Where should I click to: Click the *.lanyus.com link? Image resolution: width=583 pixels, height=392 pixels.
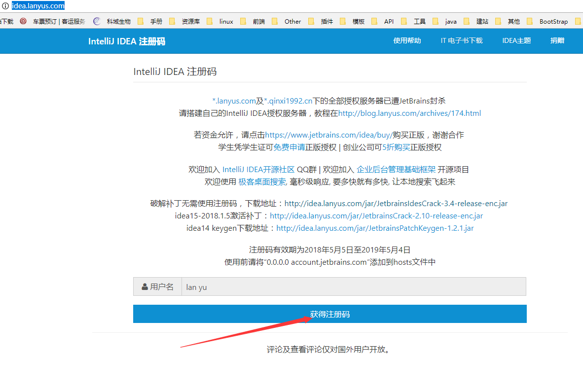(234, 101)
